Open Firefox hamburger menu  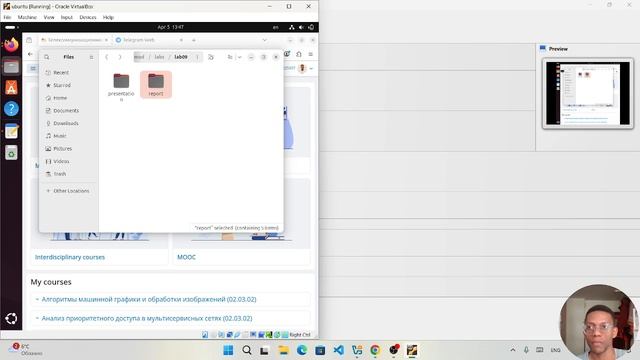click(311, 54)
